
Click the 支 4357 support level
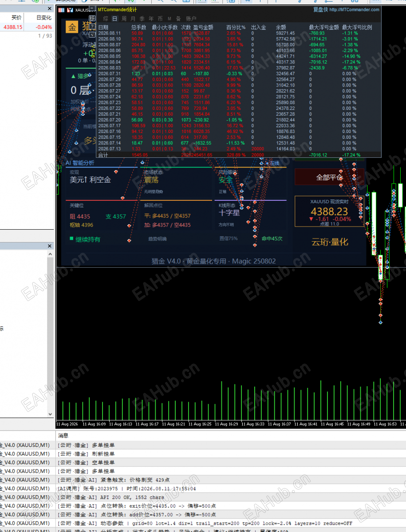tap(116, 216)
